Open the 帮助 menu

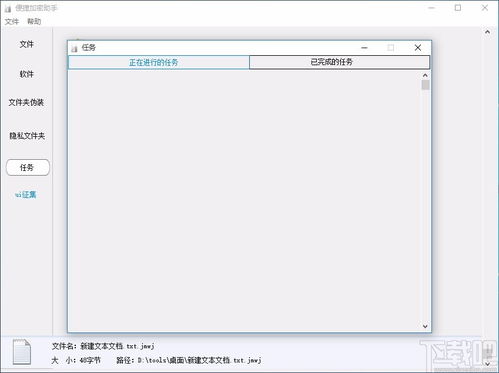pos(34,22)
